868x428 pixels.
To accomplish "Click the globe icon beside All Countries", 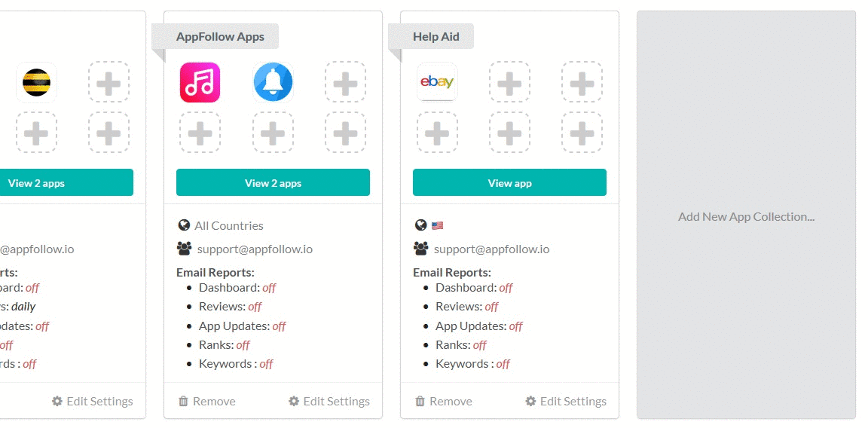I will 184,225.
